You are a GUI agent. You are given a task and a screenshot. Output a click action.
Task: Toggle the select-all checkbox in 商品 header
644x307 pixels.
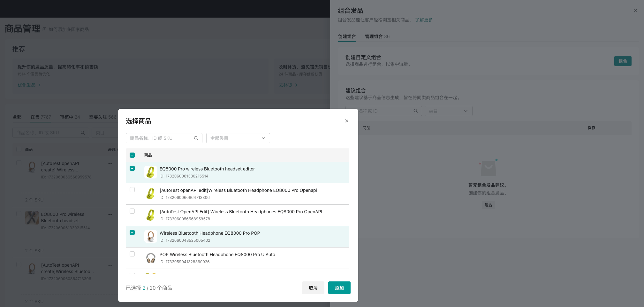(x=132, y=155)
